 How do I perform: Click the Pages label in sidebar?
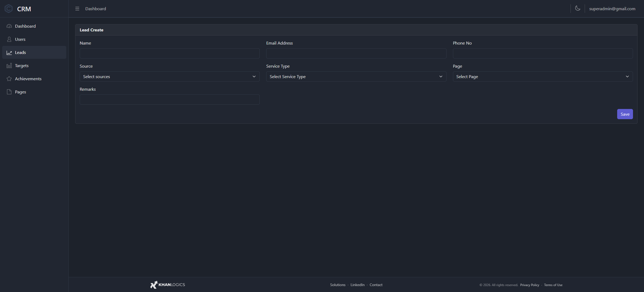tap(20, 92)
